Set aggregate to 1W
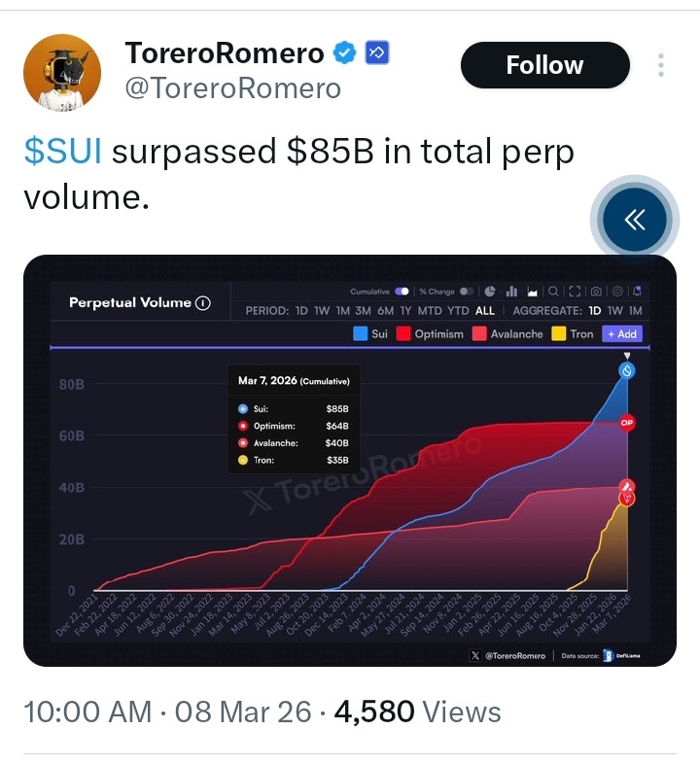 (614, 311)
